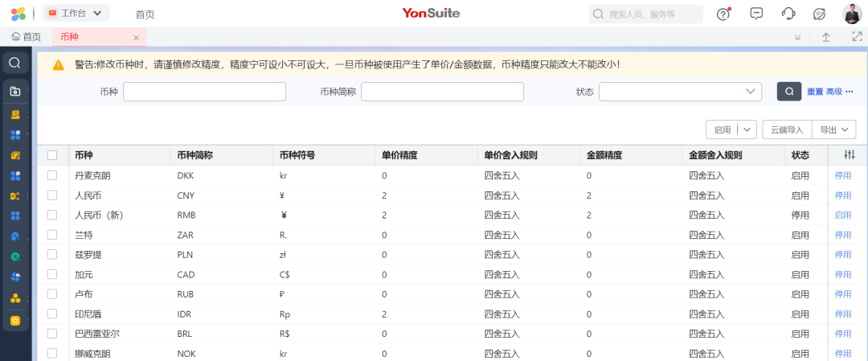Focus the 币种 filter input
Screen dimensions: 868x361
point(204,92)
